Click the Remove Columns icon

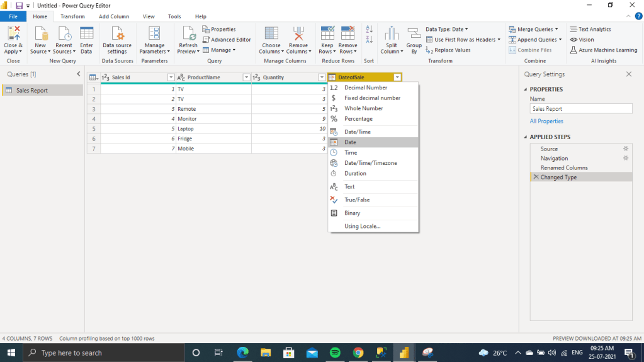[x=298, y=34]
